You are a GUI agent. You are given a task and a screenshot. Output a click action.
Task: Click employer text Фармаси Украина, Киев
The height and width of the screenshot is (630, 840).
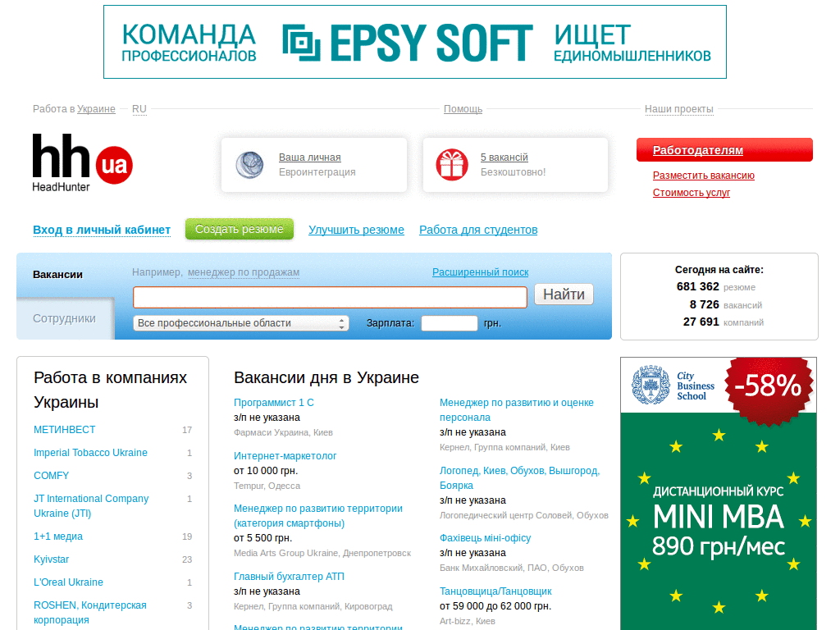point(283,432)
